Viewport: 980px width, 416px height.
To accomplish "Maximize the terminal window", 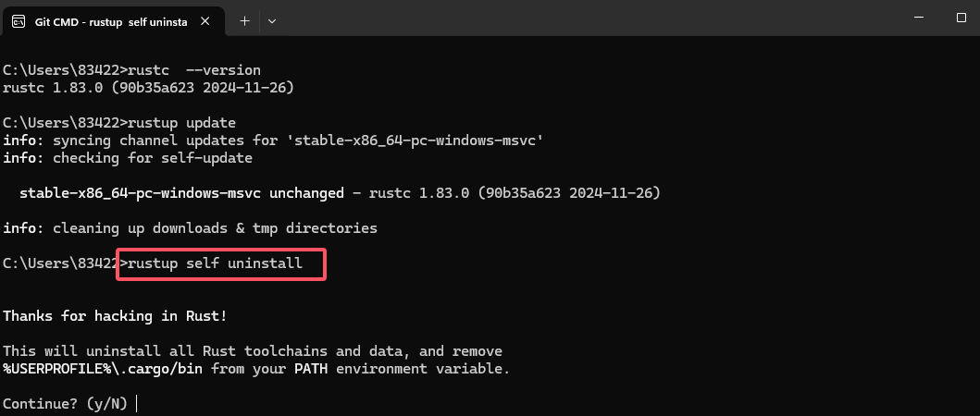I will 961,18.
